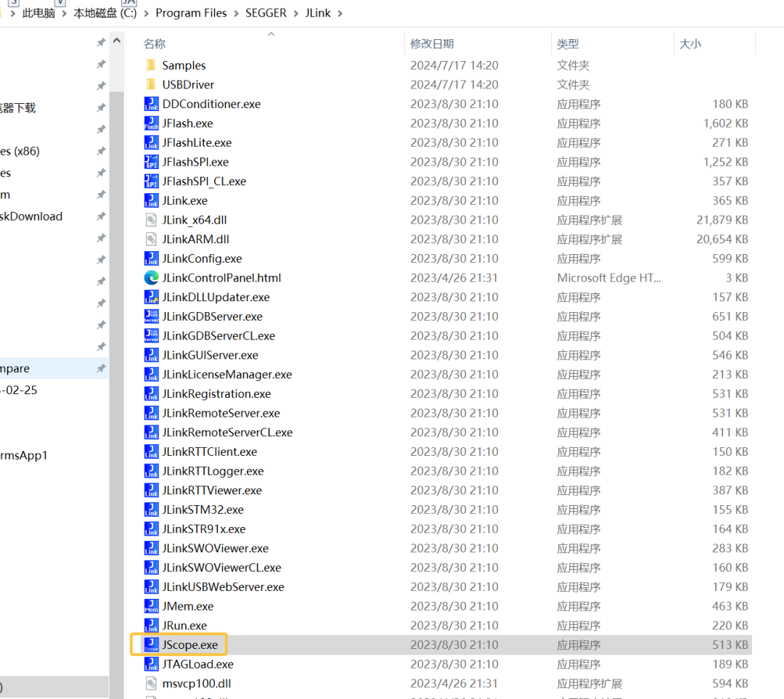
Task: Select the -02-25 sidebar entry
Action: coord(18,390)
